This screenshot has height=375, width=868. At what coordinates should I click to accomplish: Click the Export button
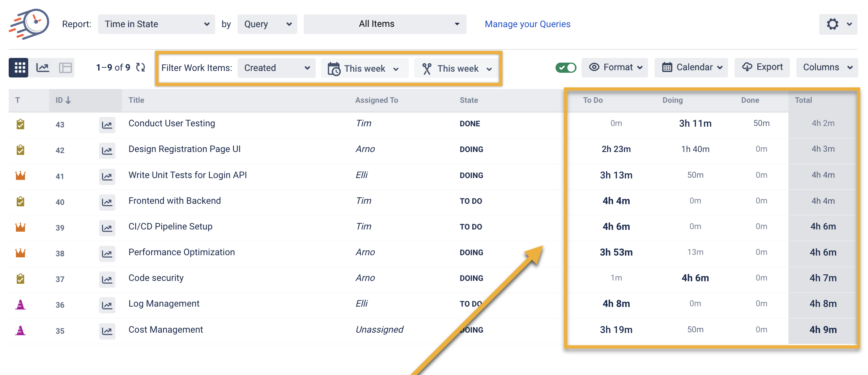click(x=762, y=68)
